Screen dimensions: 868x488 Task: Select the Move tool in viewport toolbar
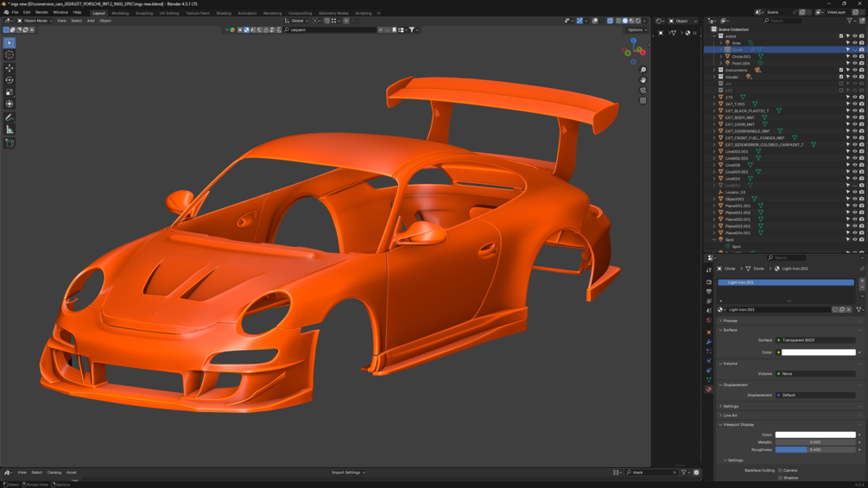pos(10,67)
